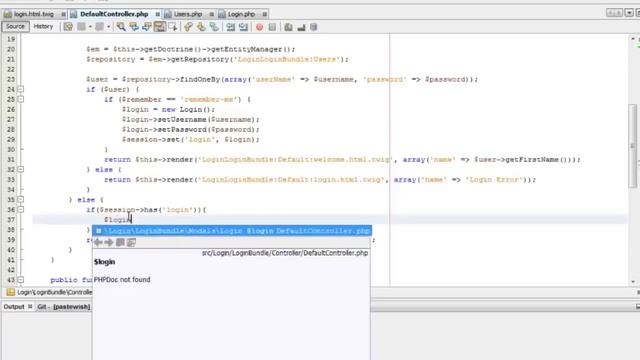640x360 pixels.
Task: Click the Previous Bookmark icon
Action: point(188,27)
